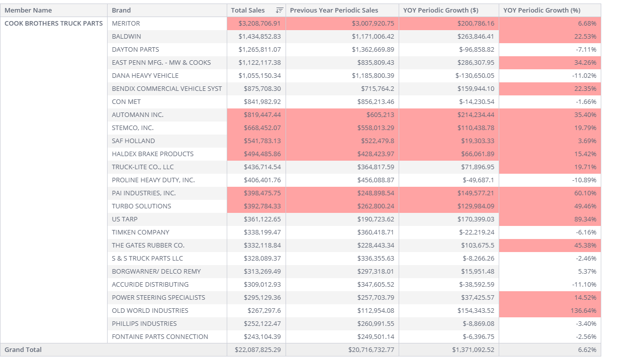The height and width of the screenshot is (360, 644).
Task: Sort by the Brand column header
Action: tap(121, 10)
